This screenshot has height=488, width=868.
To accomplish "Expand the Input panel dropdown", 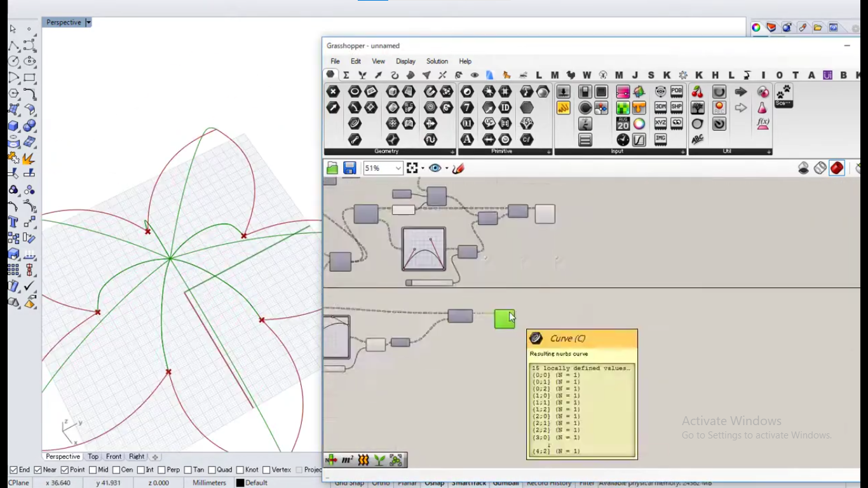I will (x=684, y=152).
